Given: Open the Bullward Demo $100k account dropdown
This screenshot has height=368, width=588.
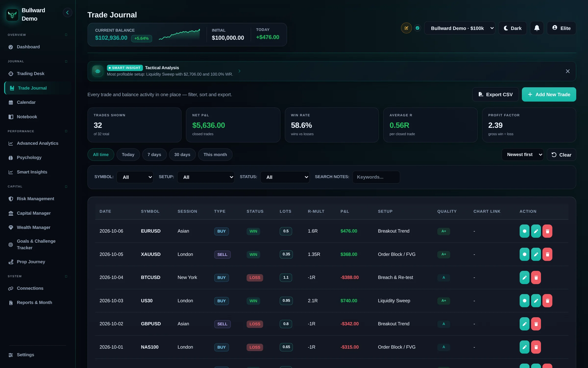Looking at the screenshot, I should tap(460, 28).
